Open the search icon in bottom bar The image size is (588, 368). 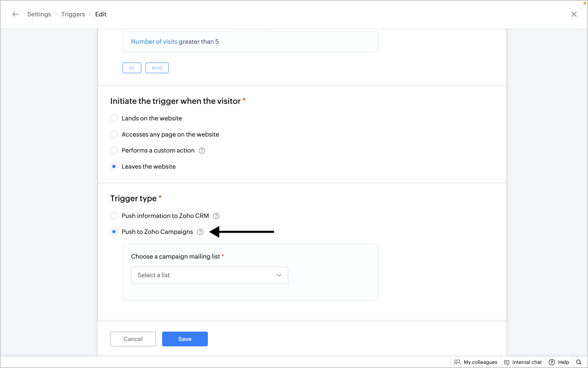(x=579, y=362)
